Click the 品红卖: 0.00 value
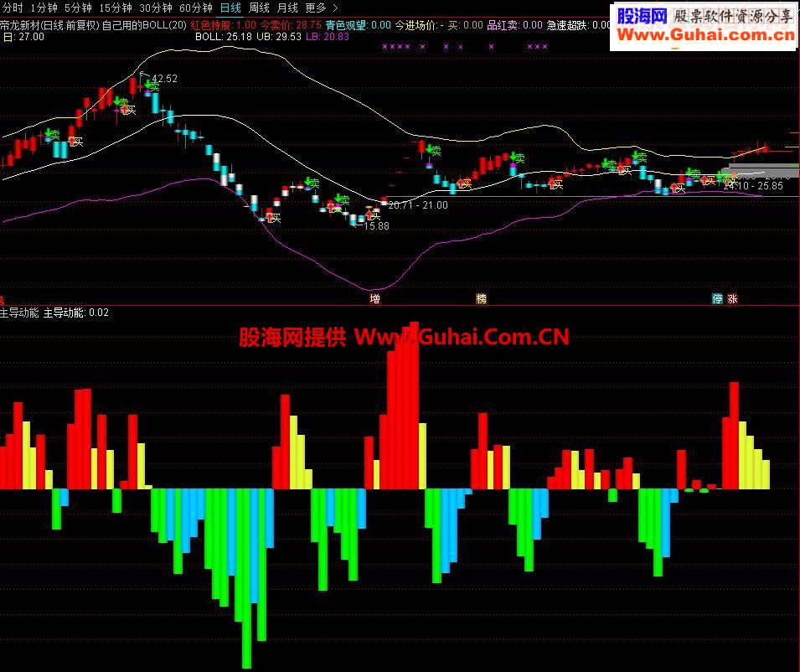Screen dimensions: 800x672 [515, 25]
